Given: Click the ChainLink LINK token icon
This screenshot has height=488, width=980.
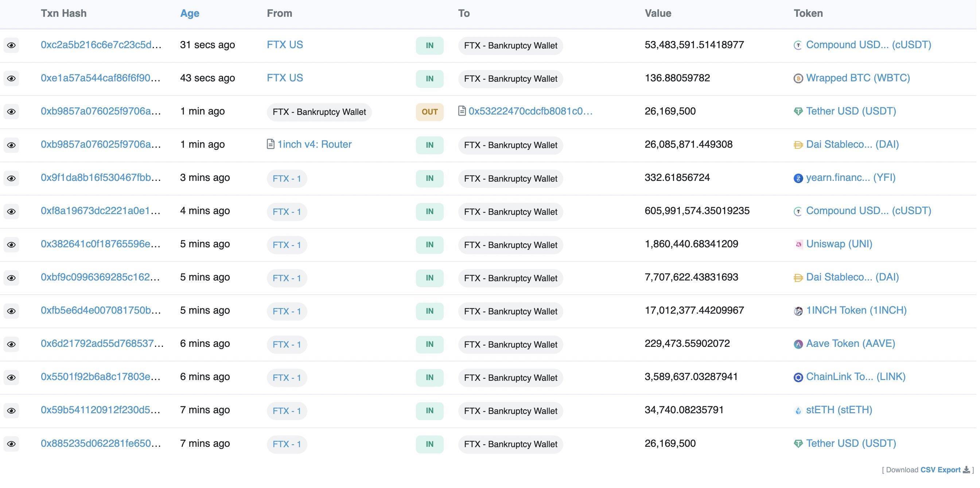Looking at the screenshot, I should point(798,377).
